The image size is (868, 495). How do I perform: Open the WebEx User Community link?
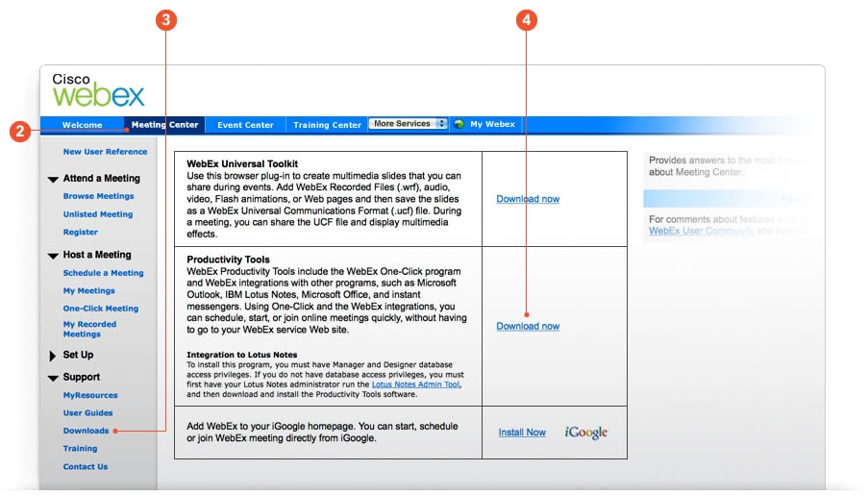(702, 231)
